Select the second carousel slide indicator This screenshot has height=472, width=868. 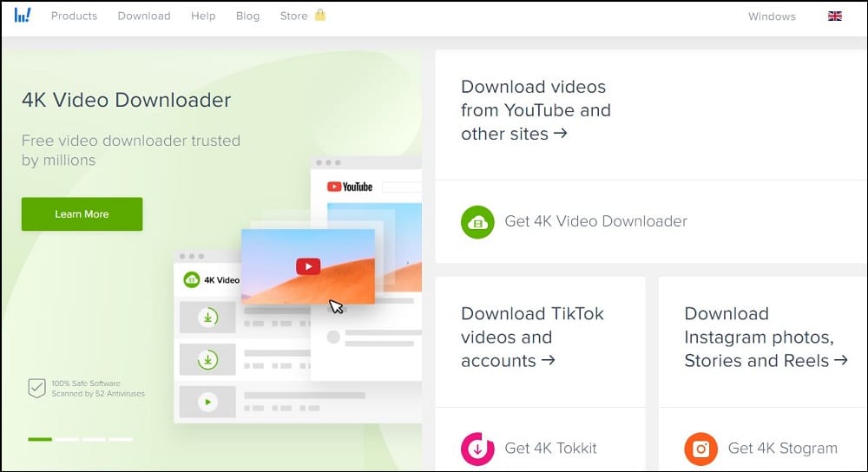67,439
